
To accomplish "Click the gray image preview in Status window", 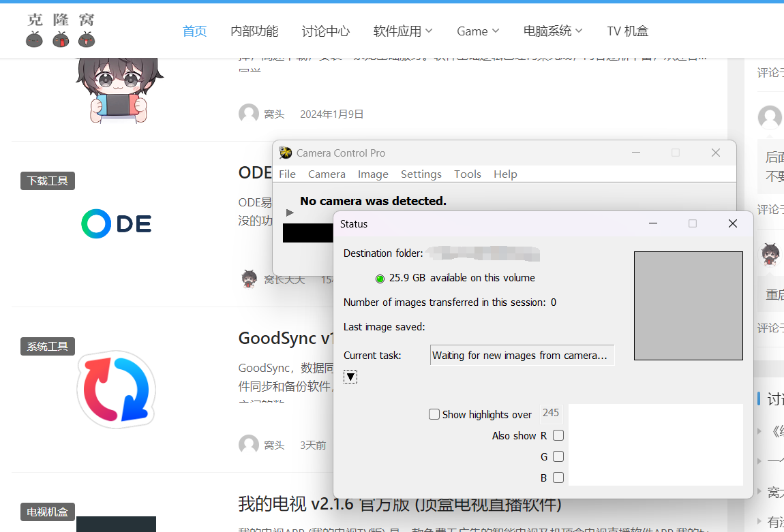I will coord(688,306).
